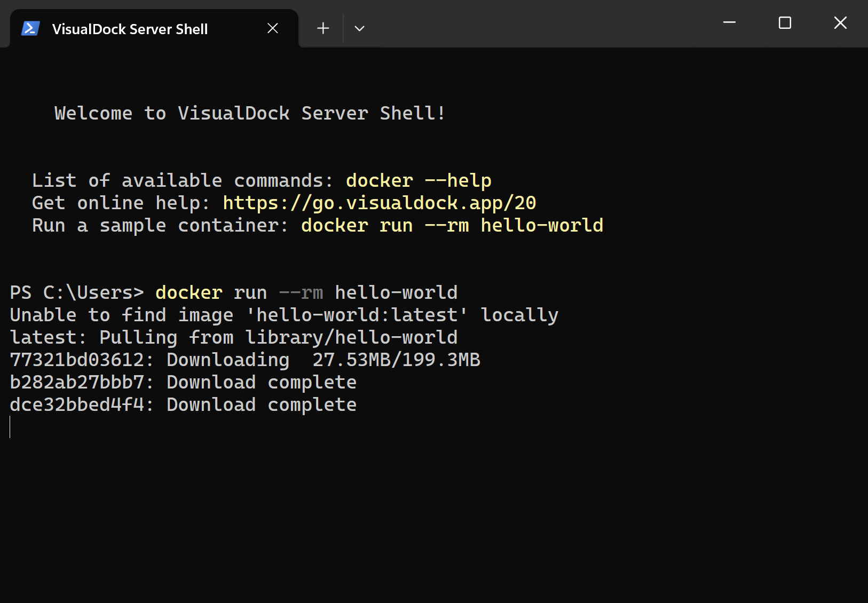The image size is (868, 603).
Task: Maximize the terminal window
Action: click(x=785, y=22)
